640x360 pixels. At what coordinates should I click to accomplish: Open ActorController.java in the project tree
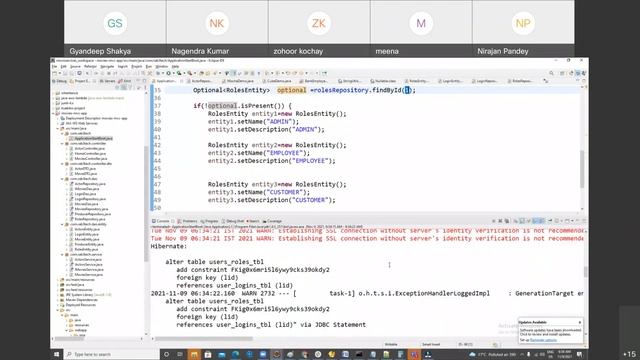coord(90,149)
